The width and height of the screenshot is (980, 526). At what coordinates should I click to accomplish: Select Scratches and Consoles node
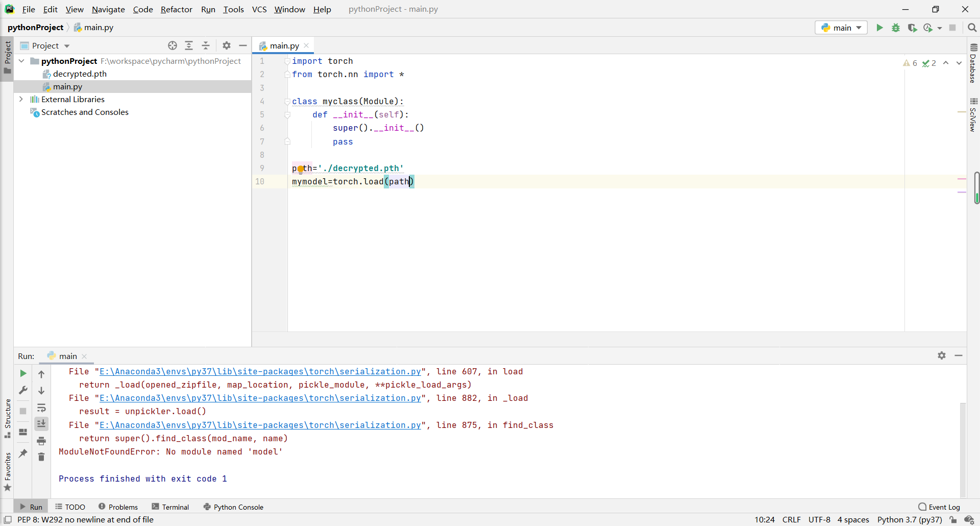point(85,112)
